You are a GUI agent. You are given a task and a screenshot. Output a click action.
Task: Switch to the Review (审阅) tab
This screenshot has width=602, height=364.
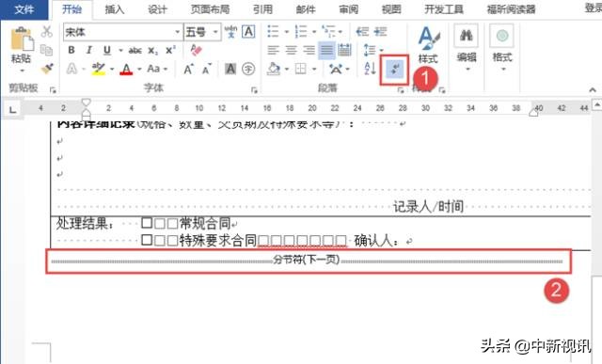click(349, 9)
